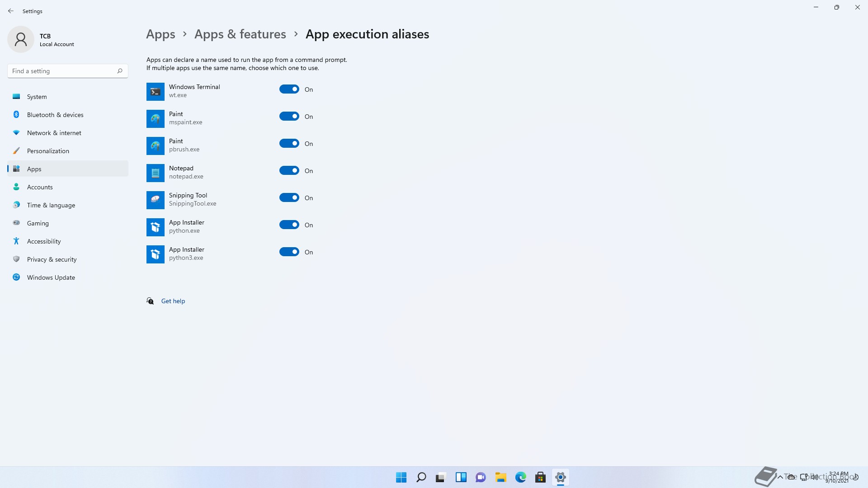Navigate to Apps & features breadcrumb
Screen dimensions: 868x488
click(240, 34)
